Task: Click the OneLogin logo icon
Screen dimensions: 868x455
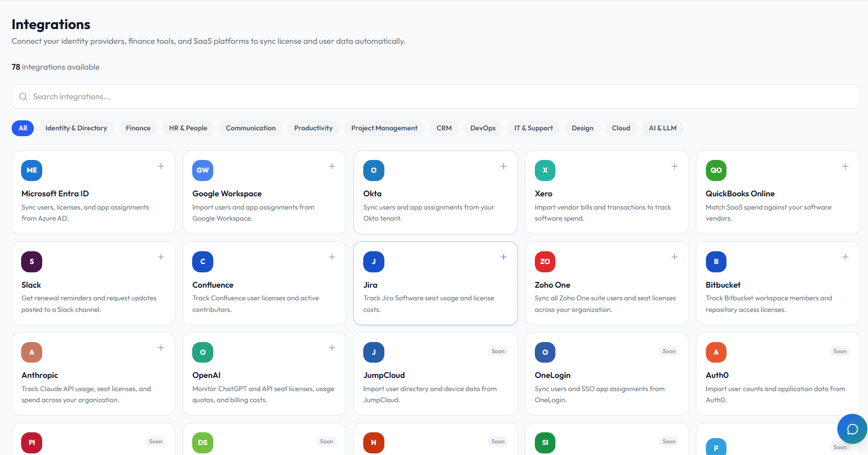Action: (x=545, y=352)
